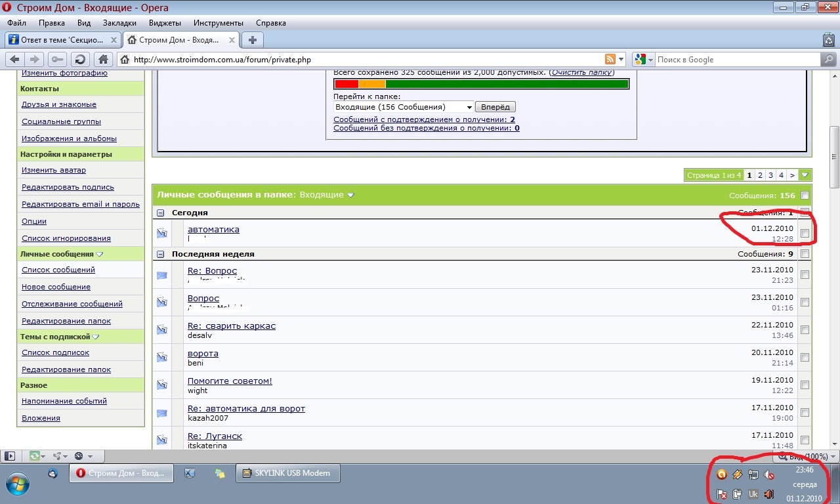Open the Инструменты menu
This screenshot has height=504, width=840.
(219, 22)
